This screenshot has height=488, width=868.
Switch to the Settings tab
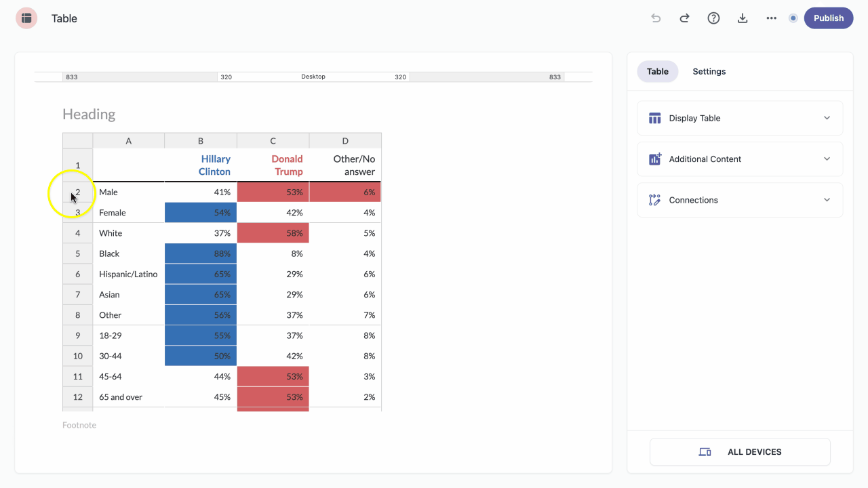(x=709, y=71)
